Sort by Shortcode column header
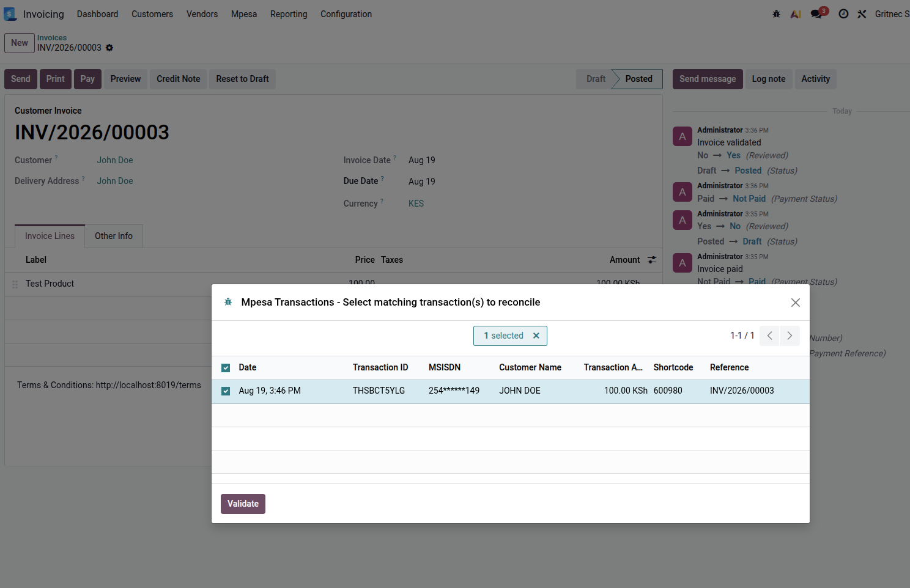This screenshot has height=588, width=910. pyautogui.click(x=673, y=367)
